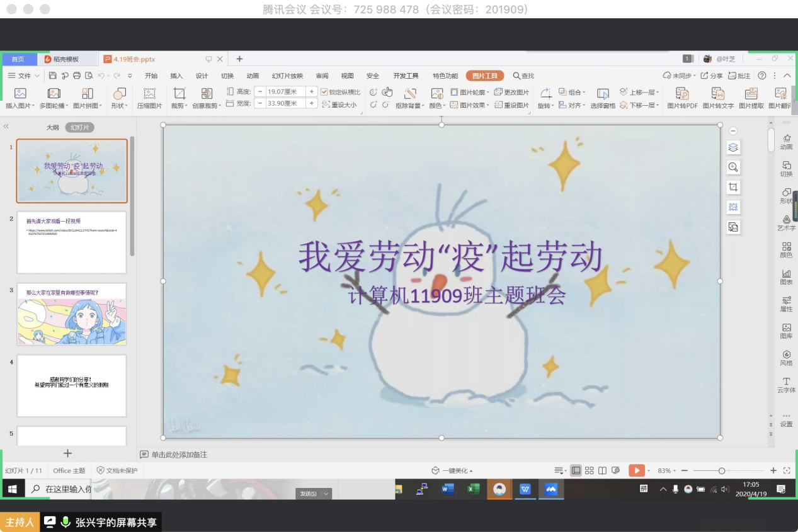
Task: Click the floating crop icon beside slide
Action: pos(733,187)
